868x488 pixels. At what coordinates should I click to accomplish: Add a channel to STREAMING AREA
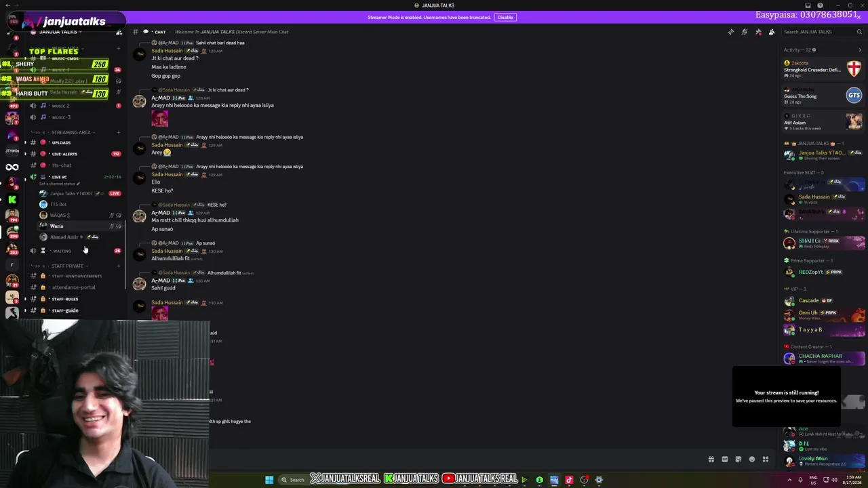click(119, 133)
